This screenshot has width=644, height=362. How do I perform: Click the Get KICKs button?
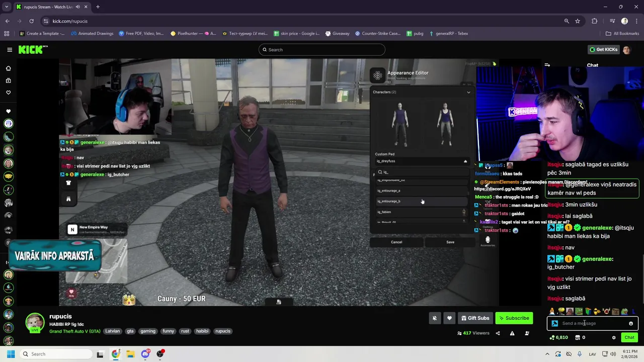pyautogui.click(x=603, y=49)
